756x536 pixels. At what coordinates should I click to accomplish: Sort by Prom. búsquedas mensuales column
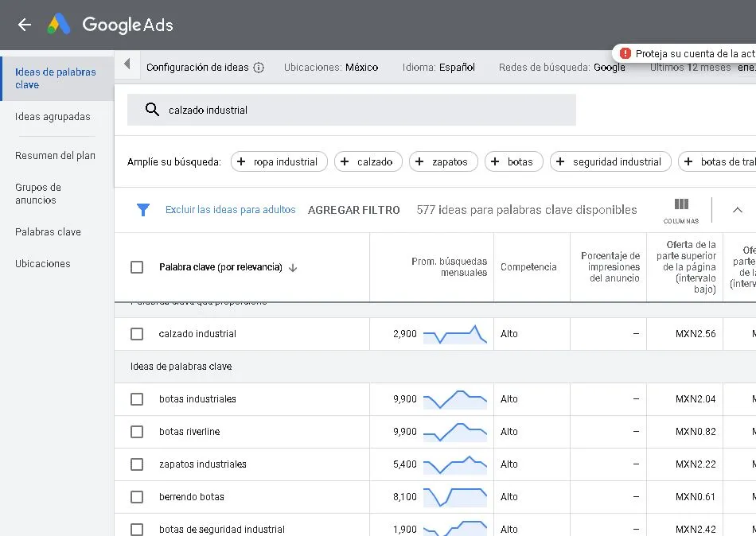pos(449,267)
